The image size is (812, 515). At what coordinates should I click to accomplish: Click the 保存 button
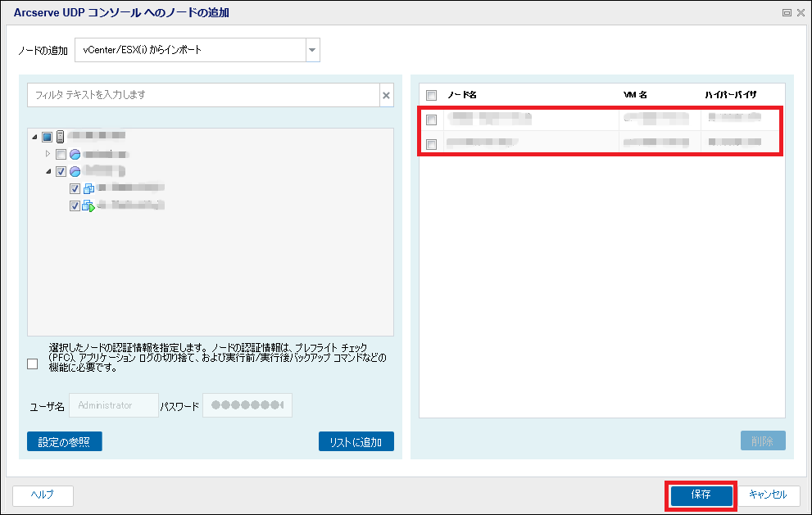click(701, 495)
